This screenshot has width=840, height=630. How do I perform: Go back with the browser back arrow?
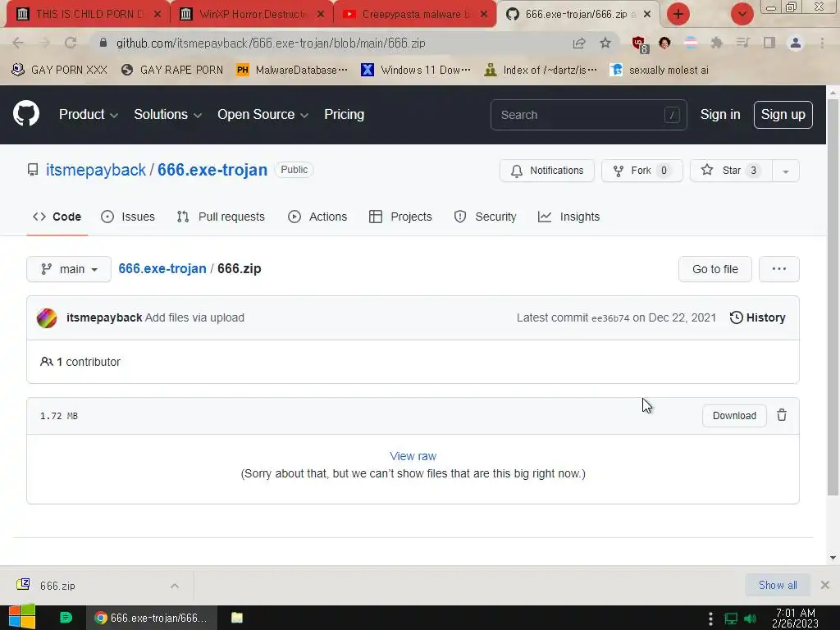point(18,43)
